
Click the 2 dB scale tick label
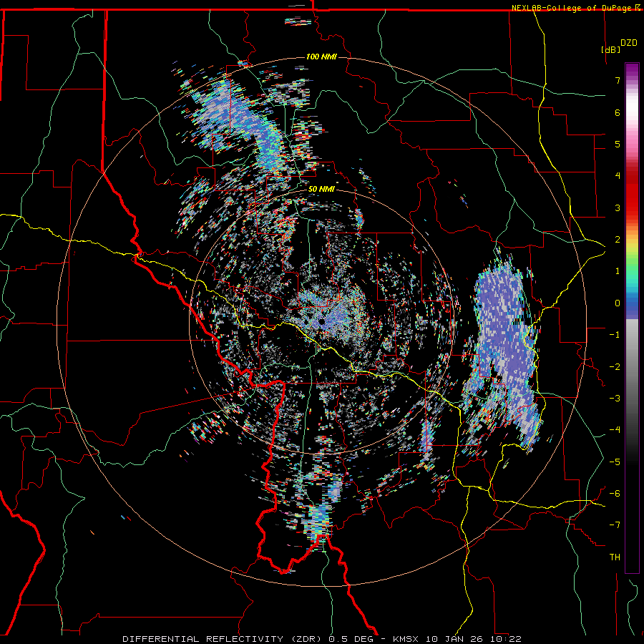(x=618, y=240)
